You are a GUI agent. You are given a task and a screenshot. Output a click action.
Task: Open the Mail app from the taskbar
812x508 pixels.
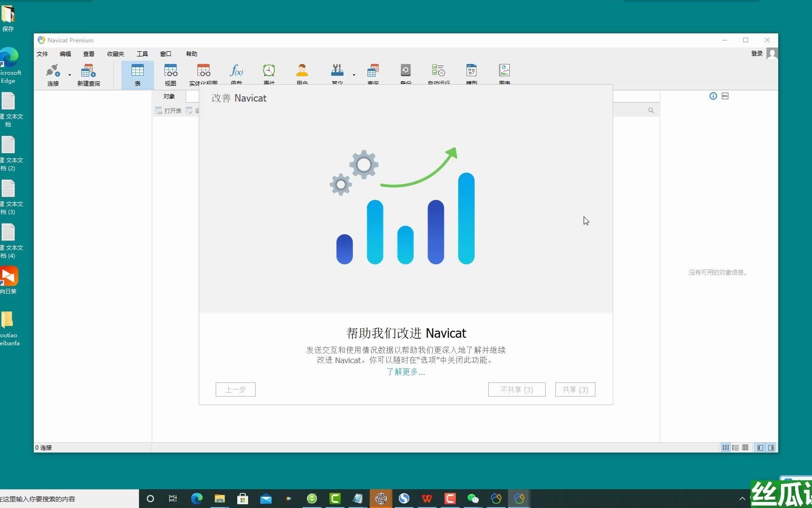pos(265,499)
